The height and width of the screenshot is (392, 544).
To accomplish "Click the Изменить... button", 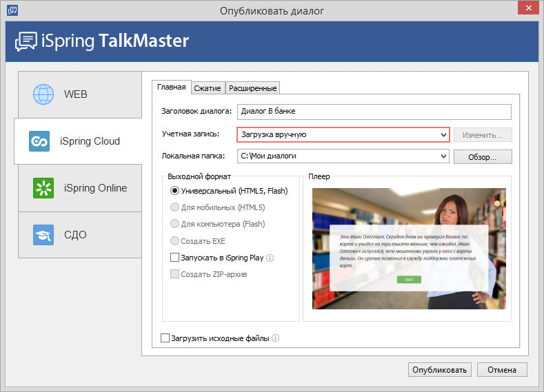I will [483, 135].
